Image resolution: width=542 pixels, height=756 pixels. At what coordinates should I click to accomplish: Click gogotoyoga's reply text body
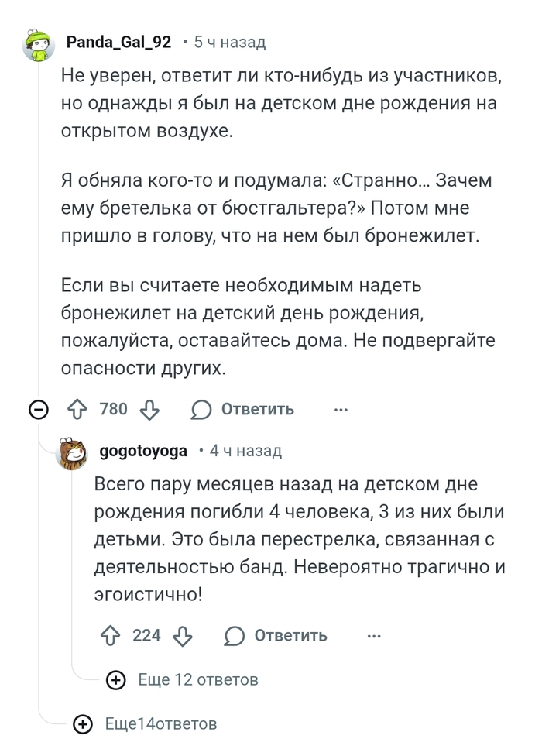pos(299,541)
